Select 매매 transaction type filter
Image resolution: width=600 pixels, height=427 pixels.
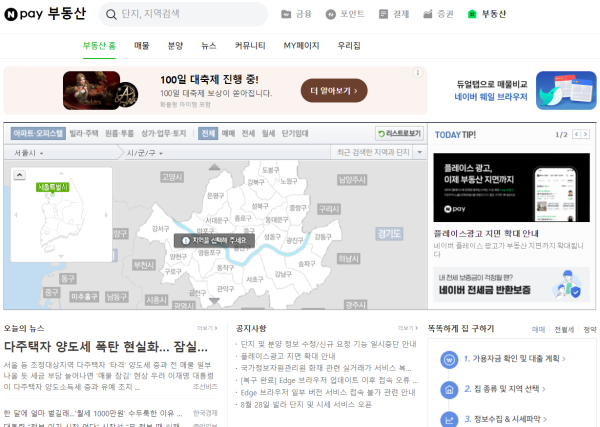(x=228, y=133)
